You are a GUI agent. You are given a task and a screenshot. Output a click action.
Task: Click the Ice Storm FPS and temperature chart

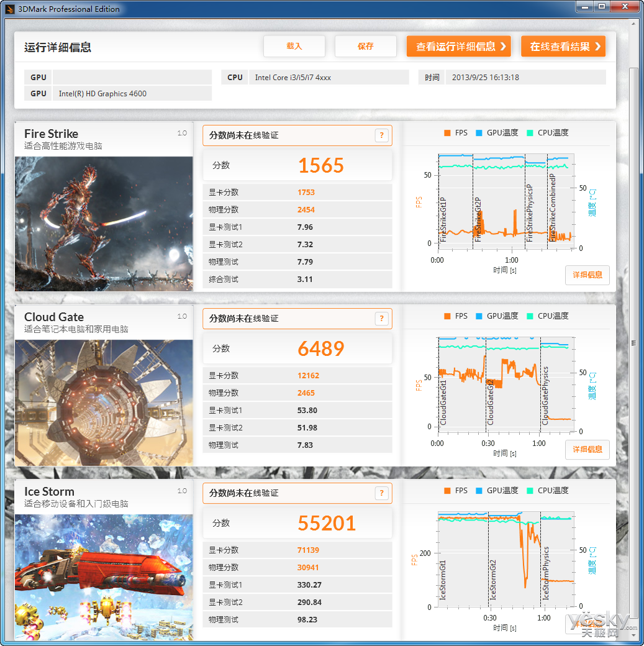coord(506,560)
